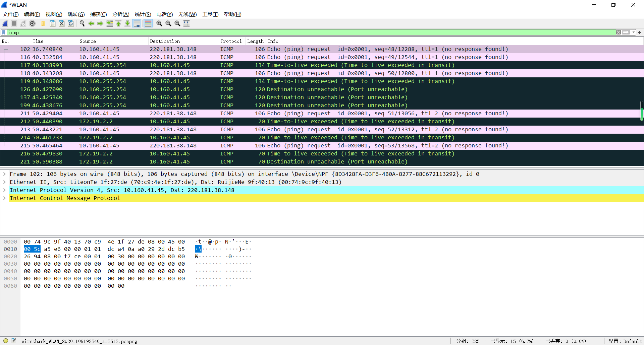Jump to the last packet
644x345 pixels.
tap(127, 23)
